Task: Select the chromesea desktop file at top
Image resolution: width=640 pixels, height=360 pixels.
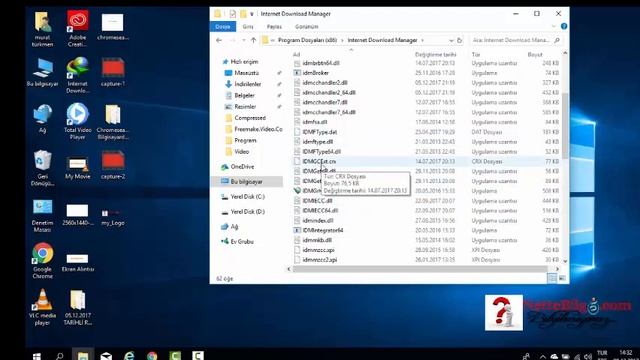Action: coord(113,27)
